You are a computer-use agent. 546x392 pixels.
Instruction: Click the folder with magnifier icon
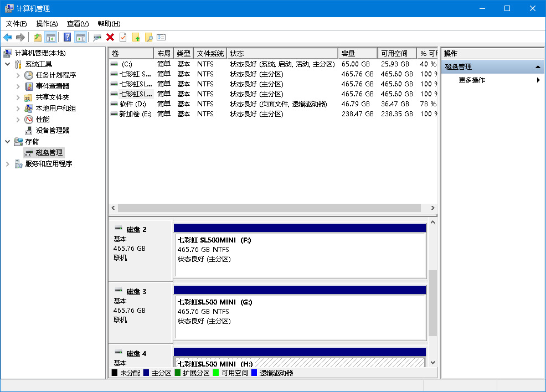coord(148,37)
